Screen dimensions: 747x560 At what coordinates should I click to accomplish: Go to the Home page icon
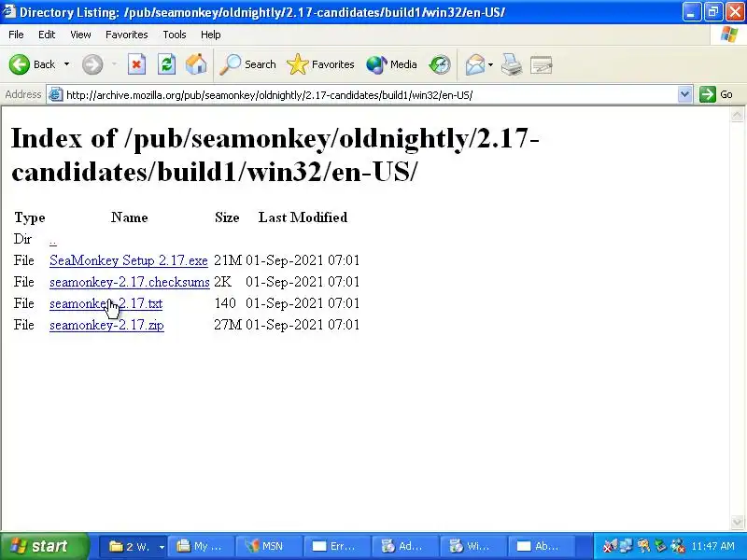pos(196,64)
